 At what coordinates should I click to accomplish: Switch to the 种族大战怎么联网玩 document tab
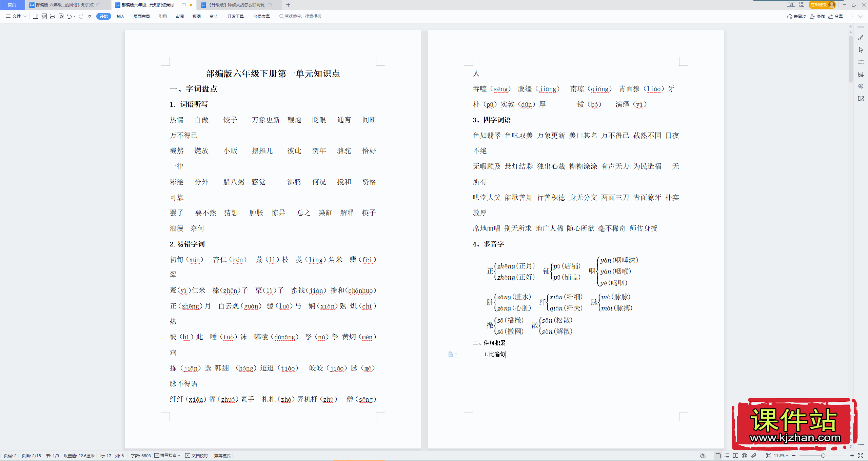point(236,5)
